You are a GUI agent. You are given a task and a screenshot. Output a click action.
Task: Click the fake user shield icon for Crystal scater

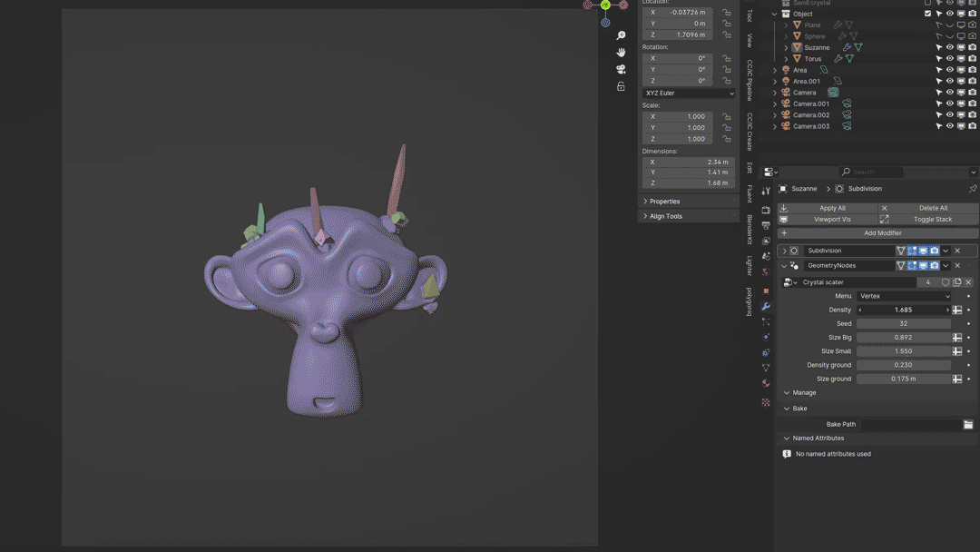(946, 282)
